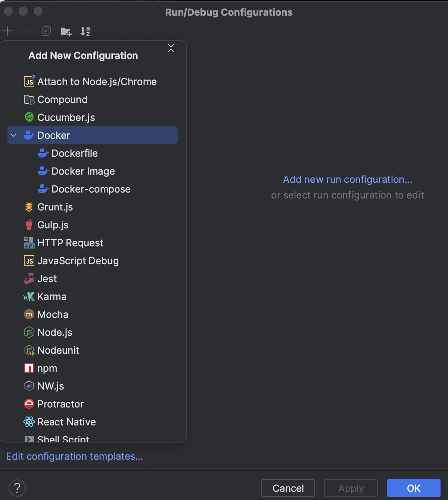Select Attach to Node.js/Chrome
The width and height of the screenshot is (448, 500).
click(97, 81)
